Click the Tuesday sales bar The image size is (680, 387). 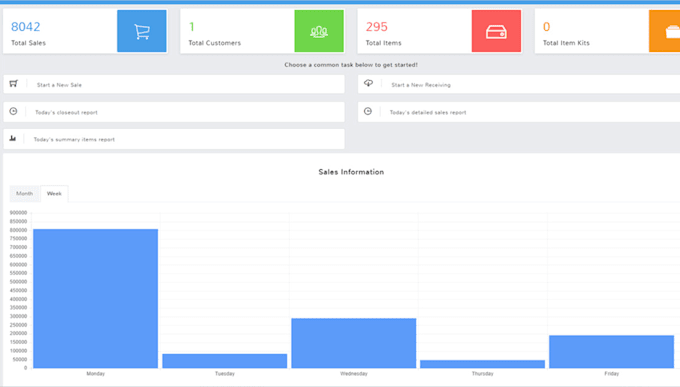(x=225, y=361)
